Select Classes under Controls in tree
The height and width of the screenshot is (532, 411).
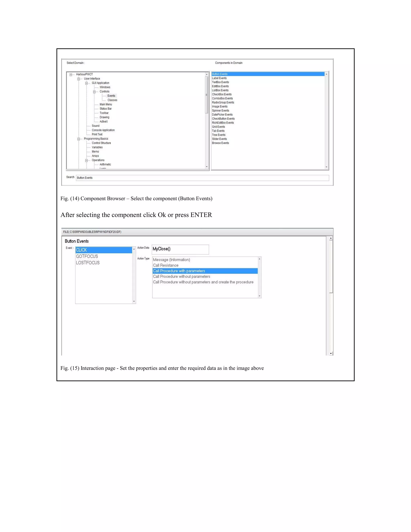112,100
